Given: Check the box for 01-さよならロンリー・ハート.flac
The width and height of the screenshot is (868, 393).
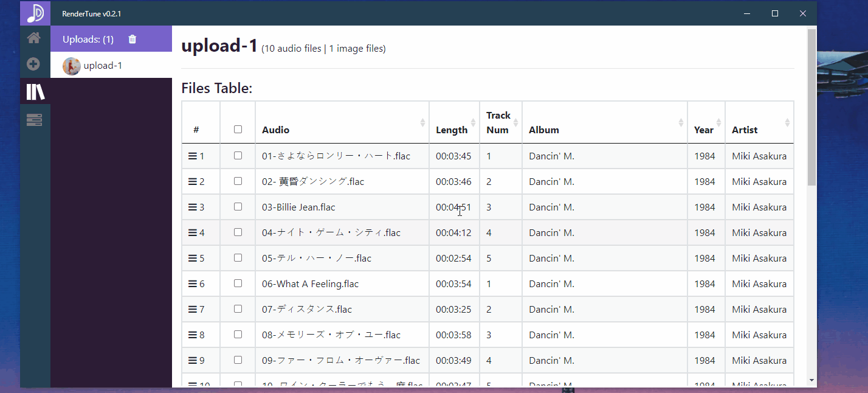Looking at the screenshot, I should coord(238,156).
